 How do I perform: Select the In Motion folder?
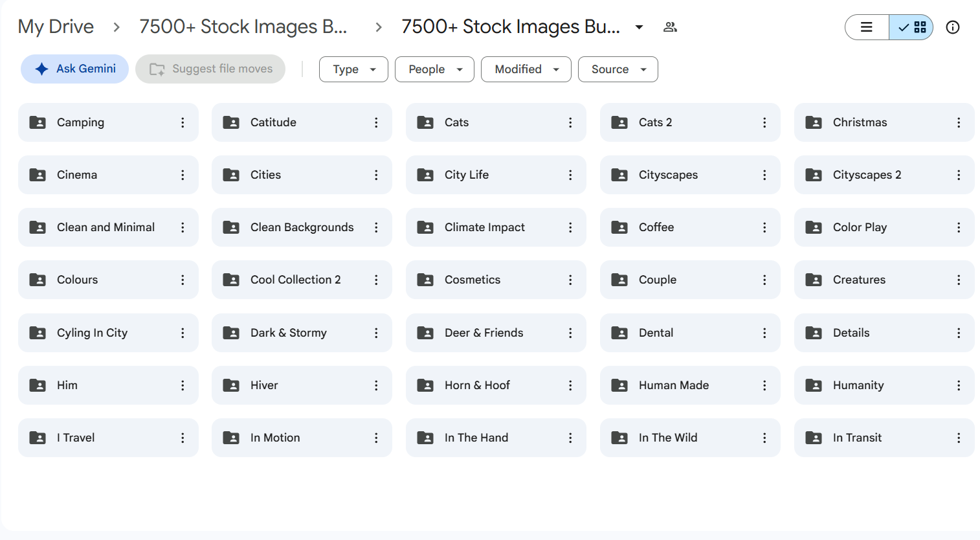pyautogui.click(x=302, y=438)
